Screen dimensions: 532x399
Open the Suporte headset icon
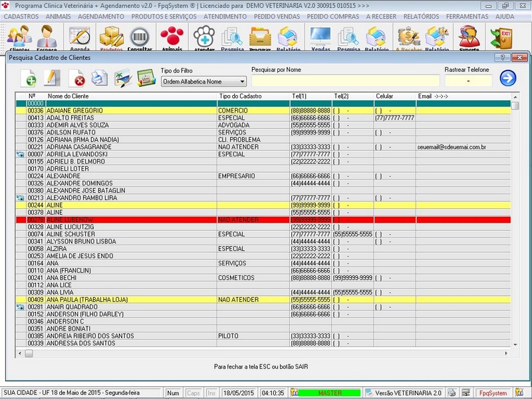[x=469, y=37]
